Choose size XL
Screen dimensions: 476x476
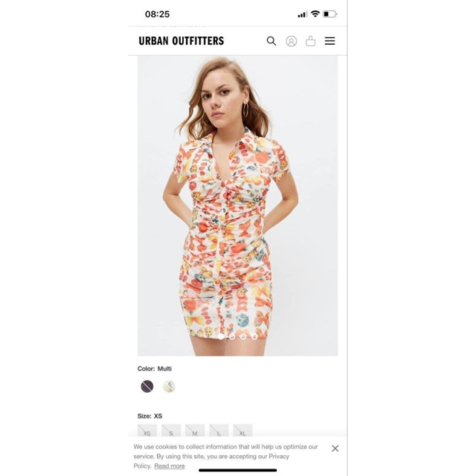pos(243,430)
